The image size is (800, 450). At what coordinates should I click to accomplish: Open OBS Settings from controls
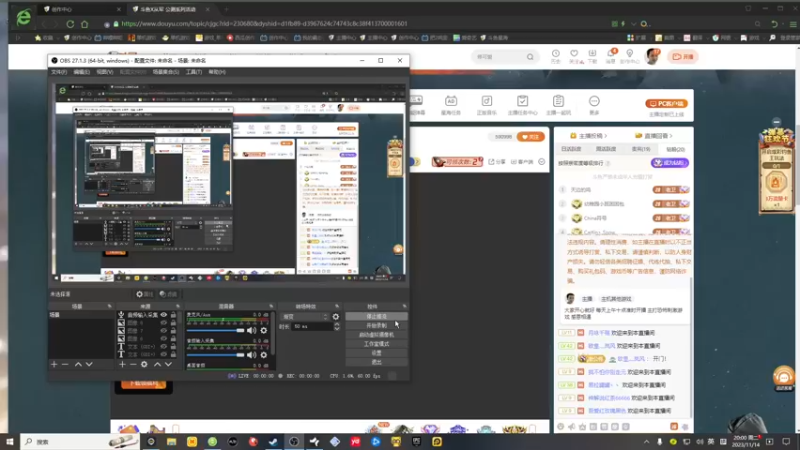coord(377,353)
